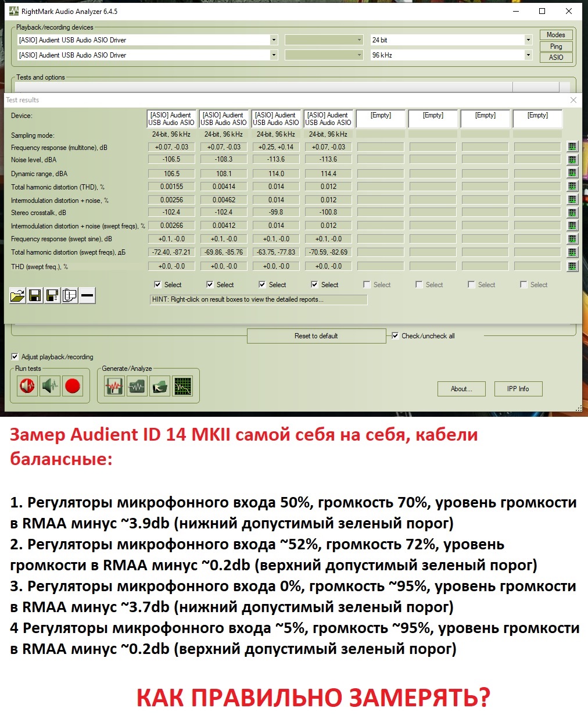This screenshot has width=588, height=715.
Task: Click the green waveform icon in Generate/Analyze
Action: pyautogui.click(x=137, y=386)
